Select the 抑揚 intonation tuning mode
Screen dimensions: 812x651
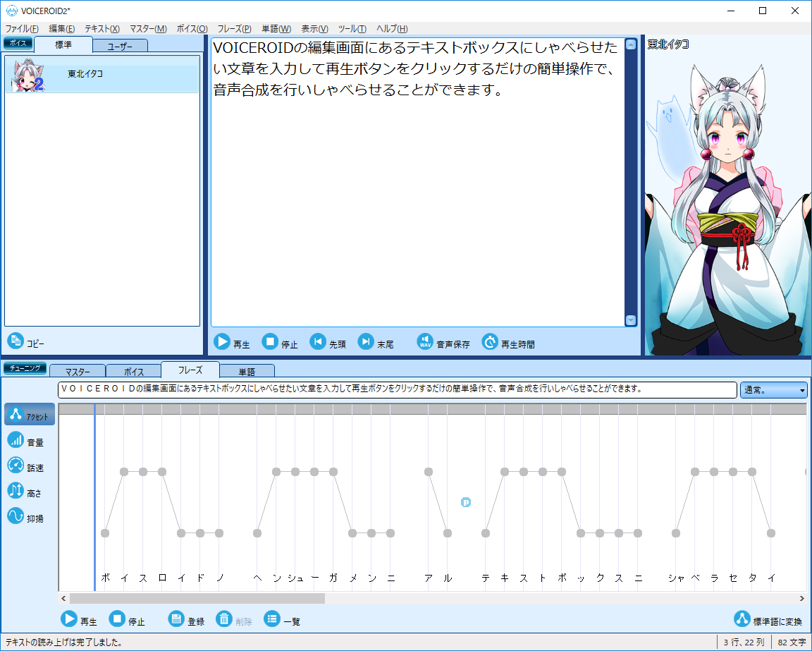[x=25, y=516]
